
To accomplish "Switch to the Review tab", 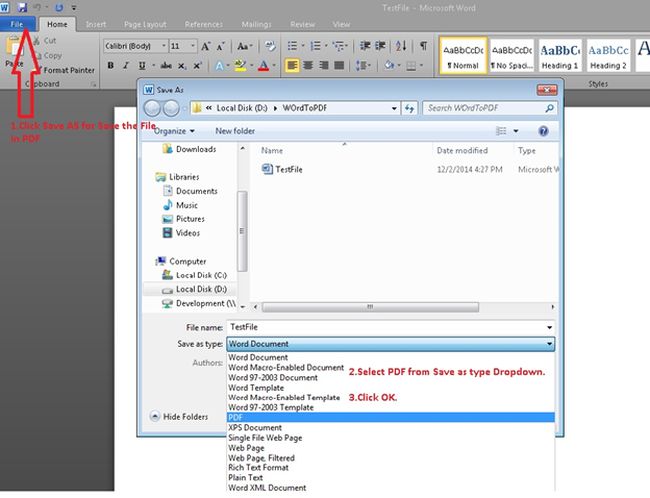I will click(302, 24).
